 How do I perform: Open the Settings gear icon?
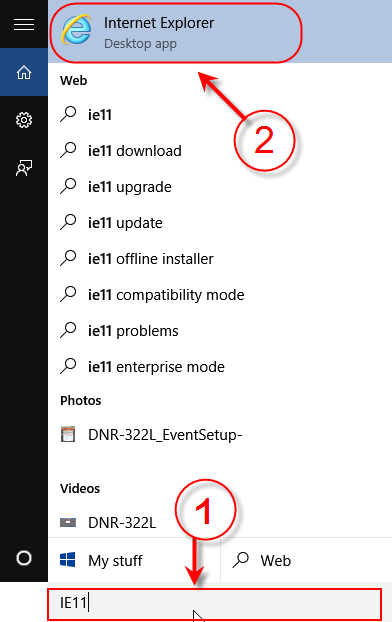pos(24,120)
